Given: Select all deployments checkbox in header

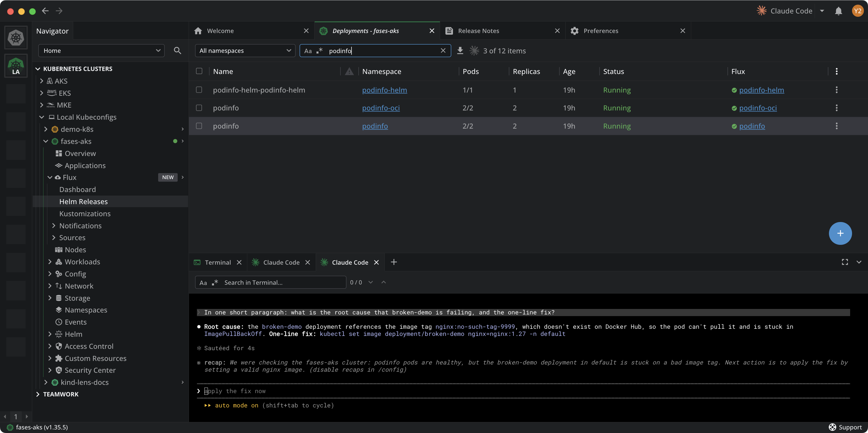Looking at the screenshot, I should pos(199,71).
